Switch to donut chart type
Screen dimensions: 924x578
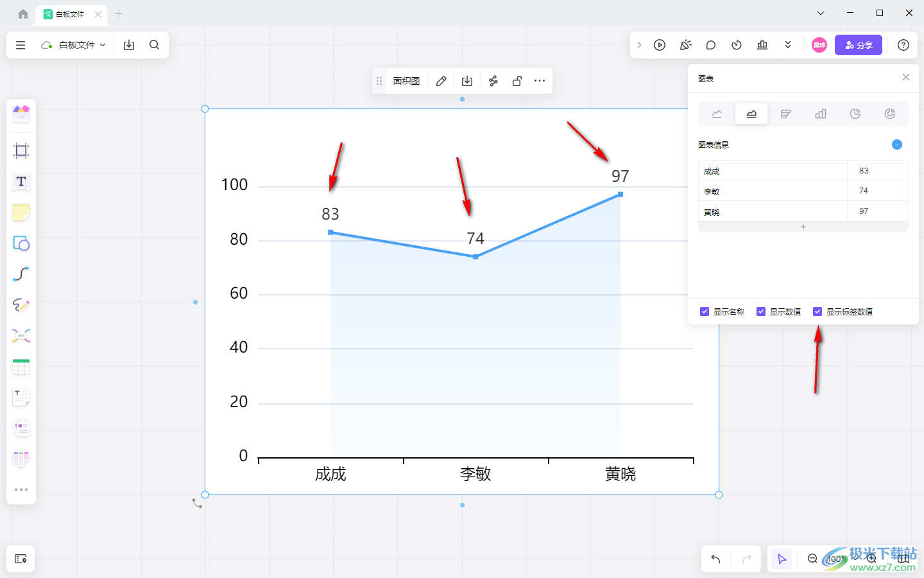pos(890,114)
